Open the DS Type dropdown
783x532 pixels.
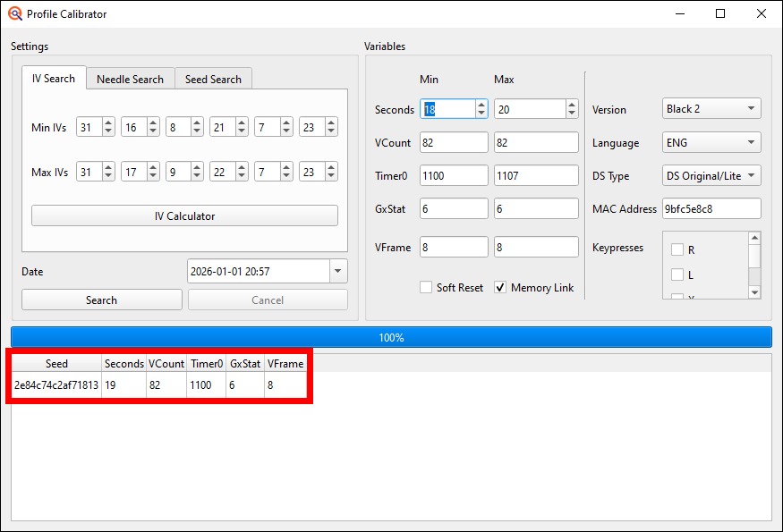[x=711, y=174]
